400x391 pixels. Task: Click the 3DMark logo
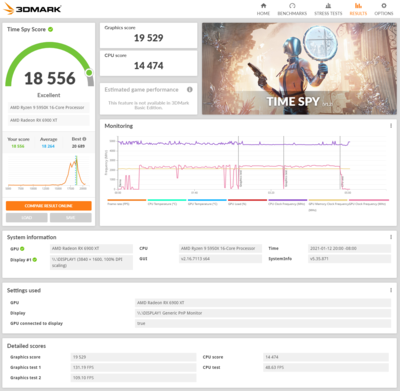click(x=32, y=9)
